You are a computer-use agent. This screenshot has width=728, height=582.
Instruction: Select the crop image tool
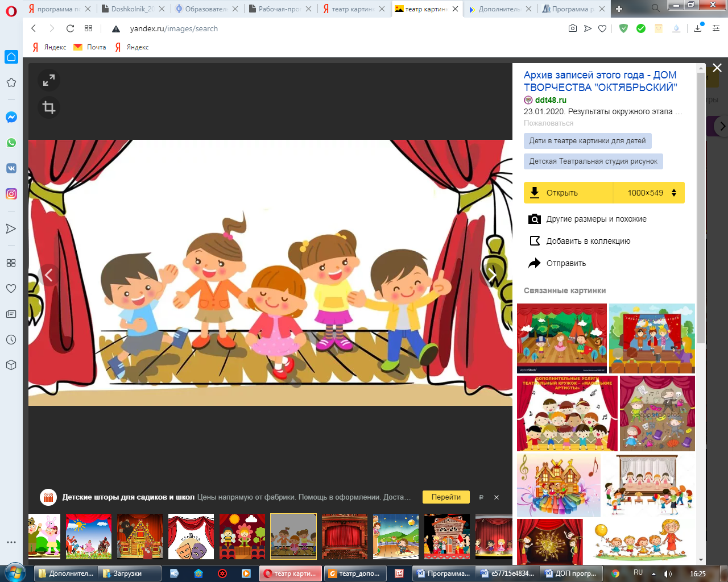[49, 107]
